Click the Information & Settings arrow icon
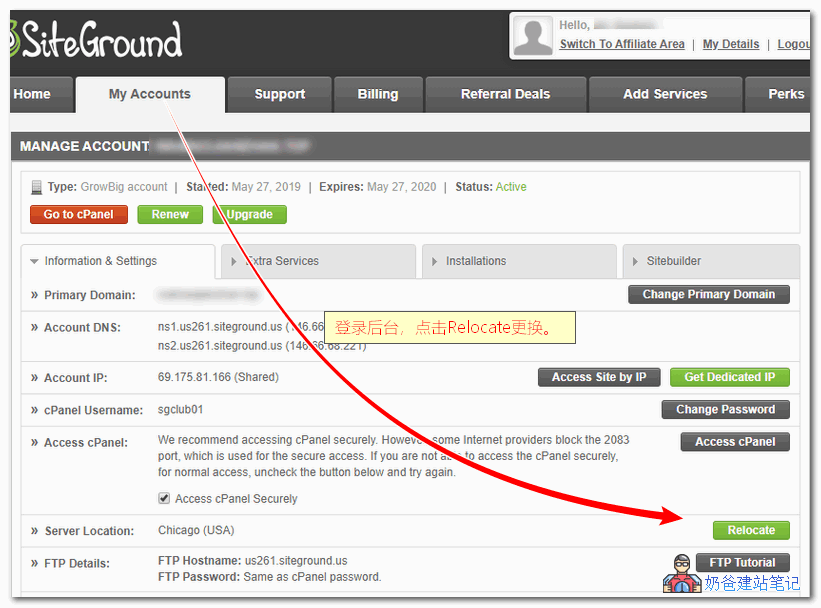The height and width of the screenshot is (608, 821). (x=35, y=261)
